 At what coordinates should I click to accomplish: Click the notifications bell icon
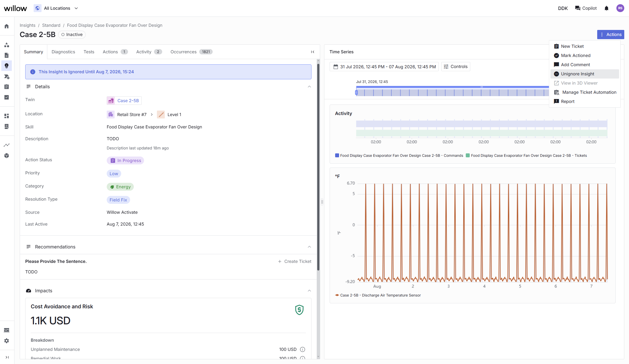[x=606, y=8]
